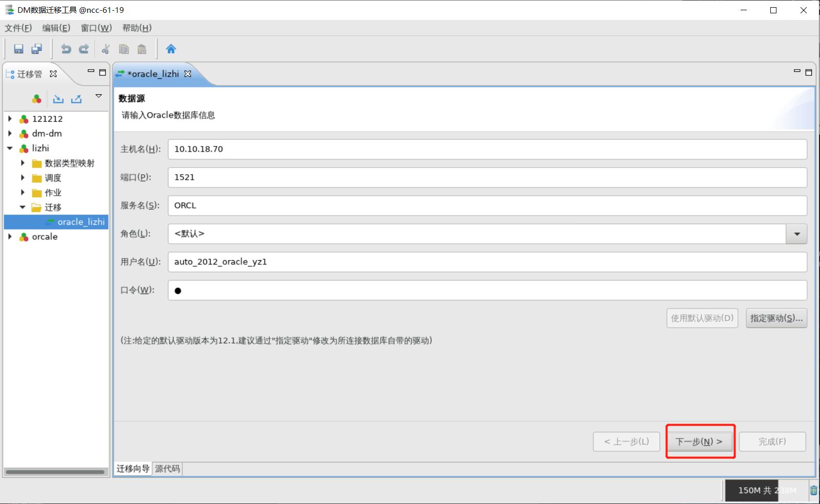The width and height of the screenshot is (820, 504).
Task: Click the Save toolbar icon
Action: point(18,49)
